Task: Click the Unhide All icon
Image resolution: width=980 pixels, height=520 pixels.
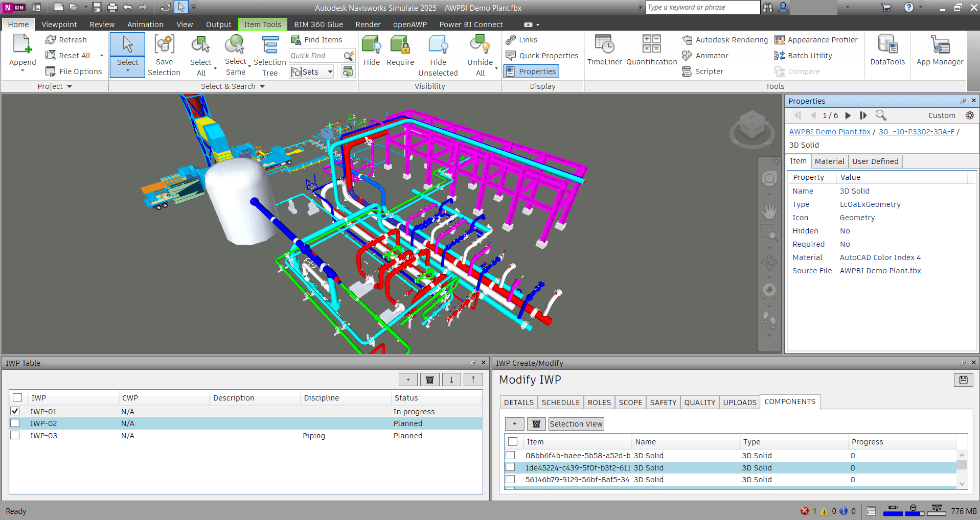Action: [x=480, y=44]
